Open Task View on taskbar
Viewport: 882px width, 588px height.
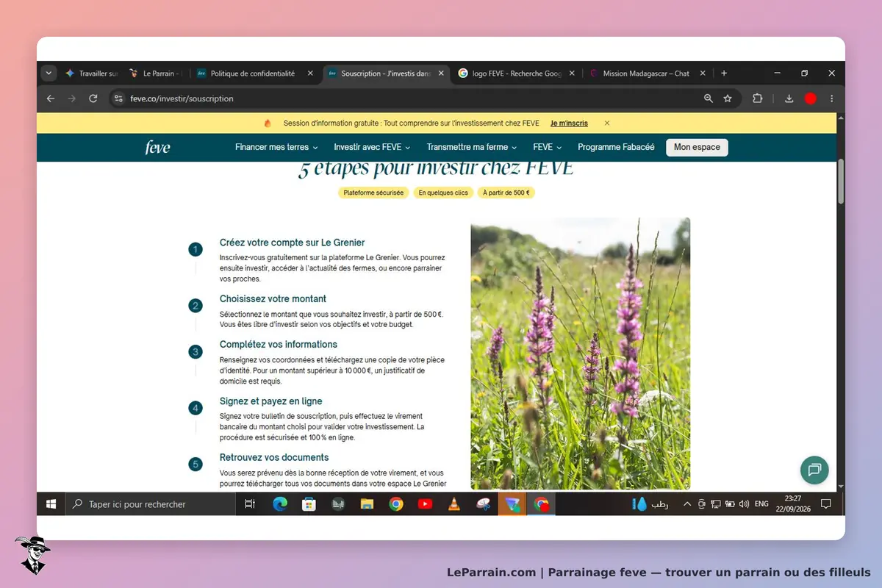[250, 504]
